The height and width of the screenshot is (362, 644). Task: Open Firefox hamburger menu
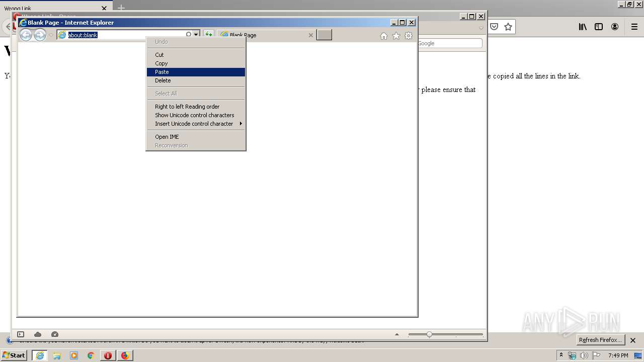tap(634, 27)
